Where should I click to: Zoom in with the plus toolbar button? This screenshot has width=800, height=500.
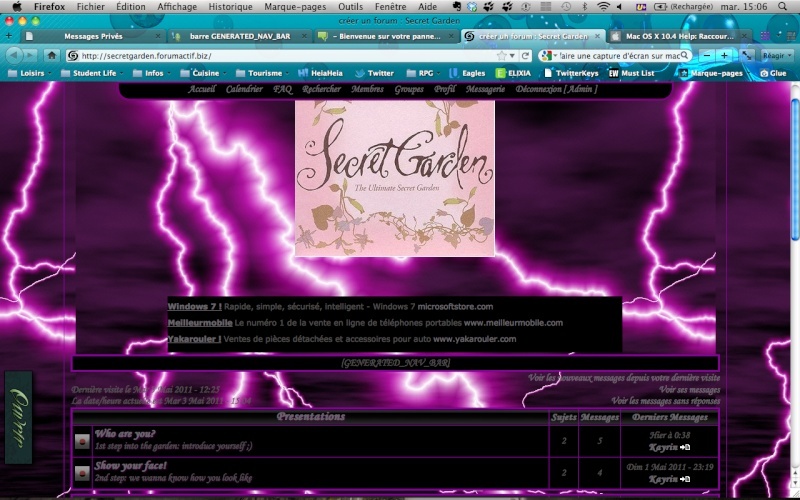pos(724,55)
